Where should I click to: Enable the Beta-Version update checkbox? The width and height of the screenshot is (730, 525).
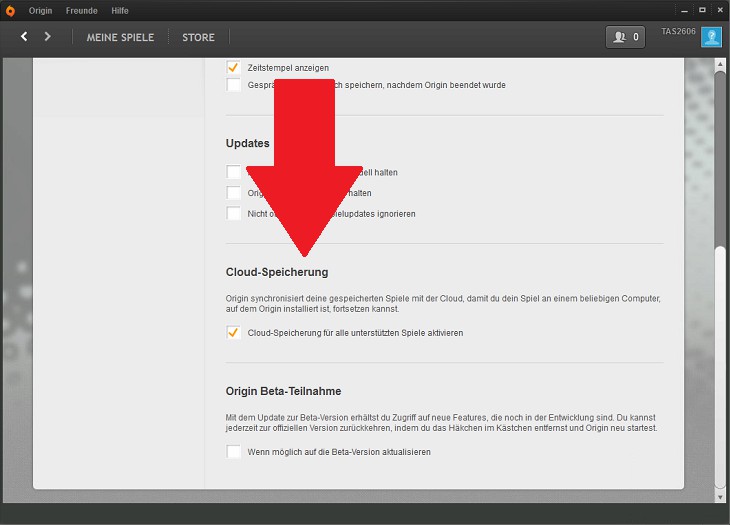[233, 452]
